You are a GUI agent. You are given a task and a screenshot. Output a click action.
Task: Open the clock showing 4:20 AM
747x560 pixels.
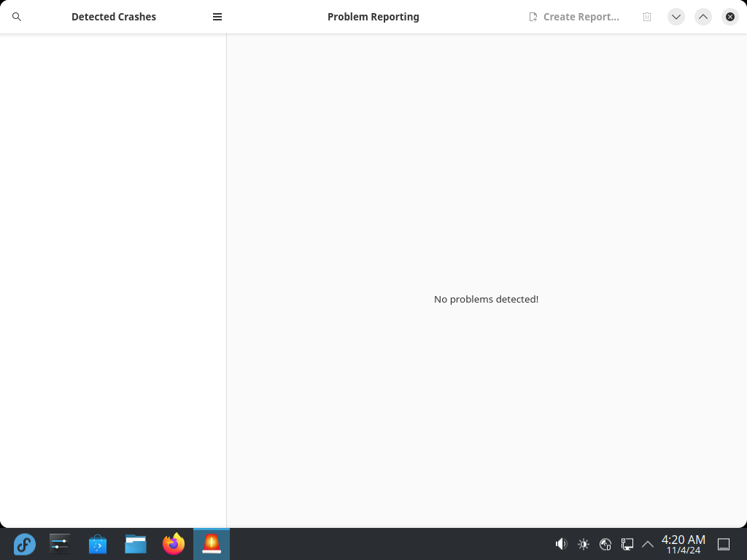point(683,544)
